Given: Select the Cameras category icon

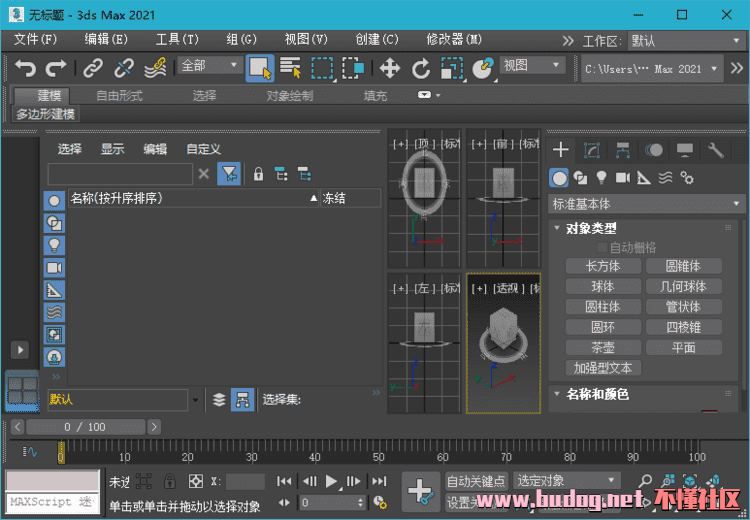Looking at the screenshot, I should point(623,178).
